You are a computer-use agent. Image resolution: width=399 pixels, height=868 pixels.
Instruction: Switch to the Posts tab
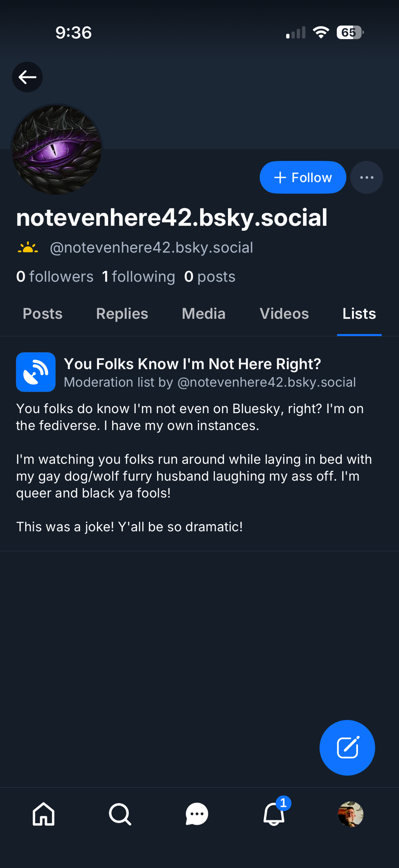point(43,314)
